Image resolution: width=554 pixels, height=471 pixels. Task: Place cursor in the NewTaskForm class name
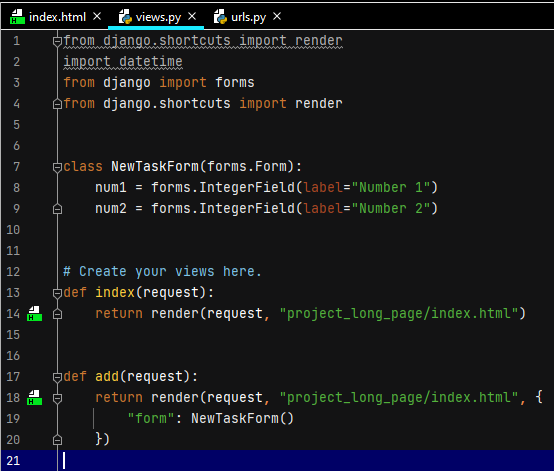[x=155, y=166]
